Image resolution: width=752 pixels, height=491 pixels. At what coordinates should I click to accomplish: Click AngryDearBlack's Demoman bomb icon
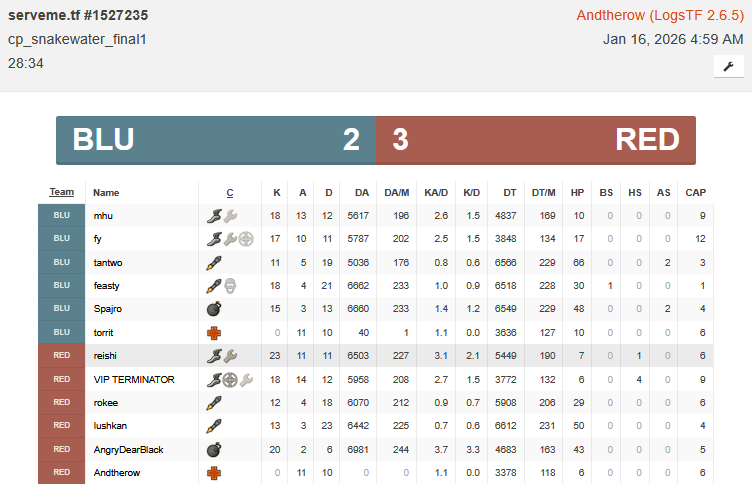coord(213,449)
